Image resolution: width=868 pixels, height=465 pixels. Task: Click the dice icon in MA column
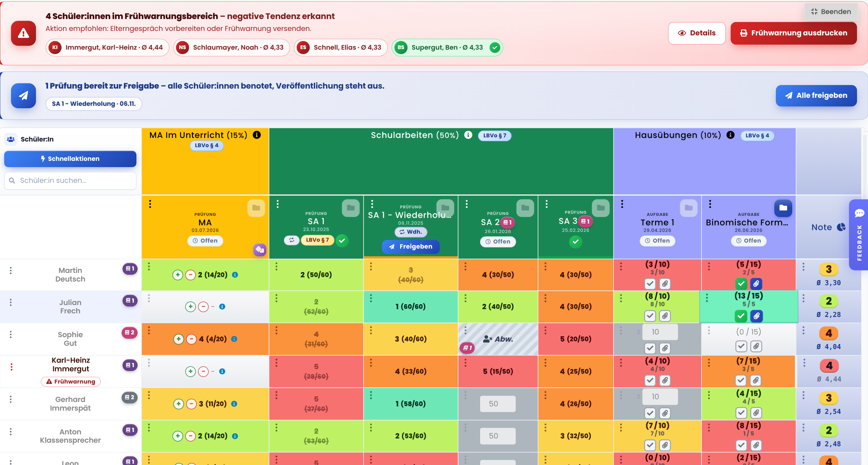(260, 249)
